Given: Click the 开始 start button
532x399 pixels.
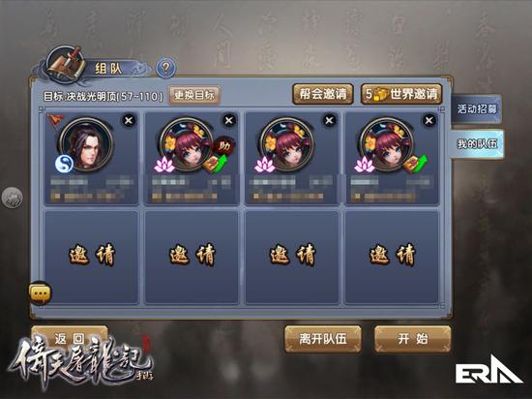Looking at the screenshot, I should [413, 339].
